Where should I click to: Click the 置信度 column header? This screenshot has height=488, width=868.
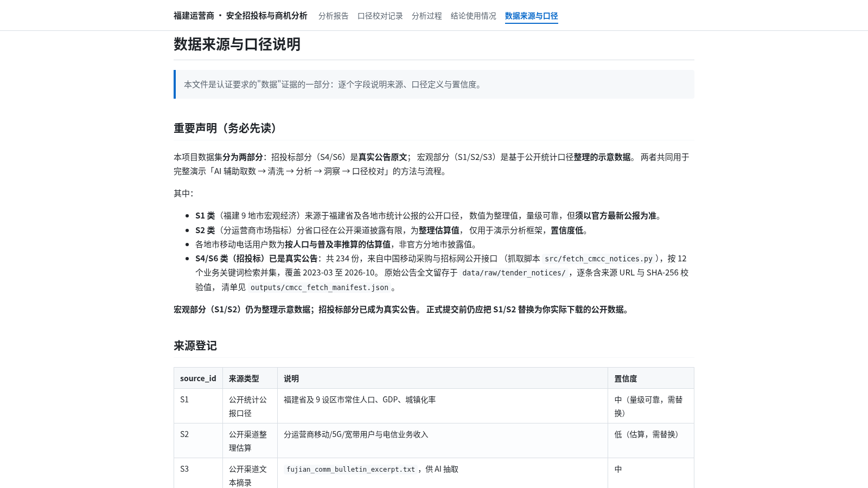pyautogui.click(x=651, y=378)
